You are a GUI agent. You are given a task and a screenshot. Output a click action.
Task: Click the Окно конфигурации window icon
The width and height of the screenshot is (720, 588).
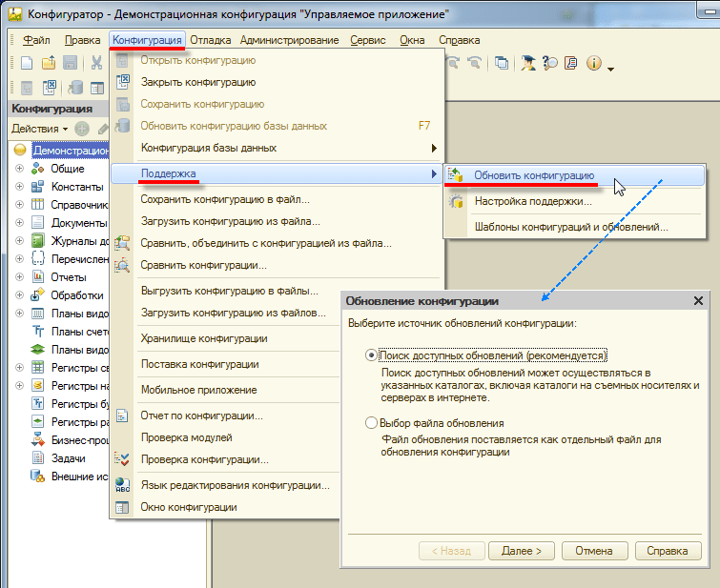pos(122,507)
